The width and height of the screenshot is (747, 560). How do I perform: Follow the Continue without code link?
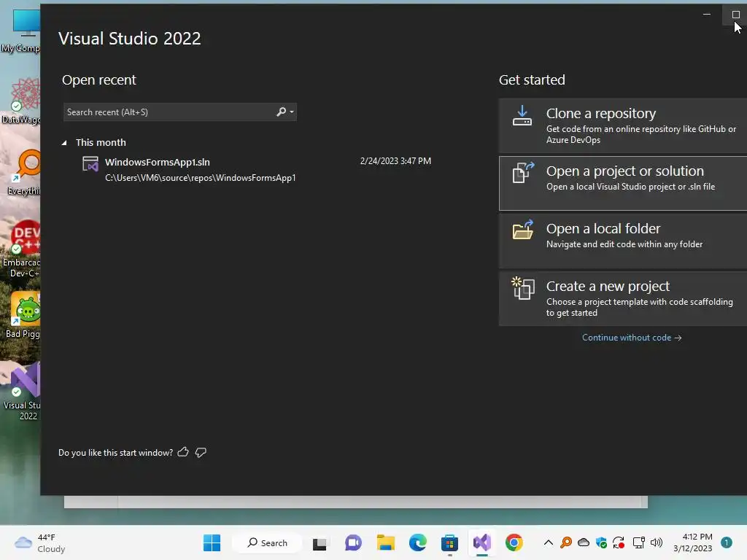coord(632,338)
